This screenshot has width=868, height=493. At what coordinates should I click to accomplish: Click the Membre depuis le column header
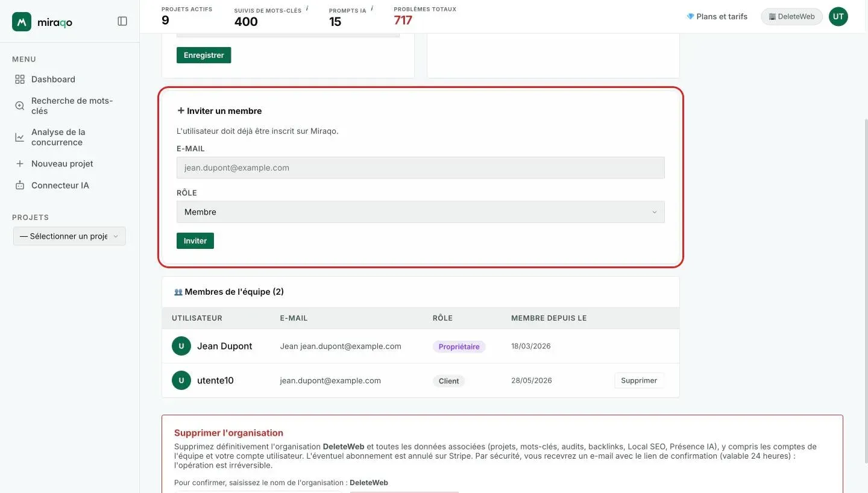pyautogui.click(x=549, y=318)
